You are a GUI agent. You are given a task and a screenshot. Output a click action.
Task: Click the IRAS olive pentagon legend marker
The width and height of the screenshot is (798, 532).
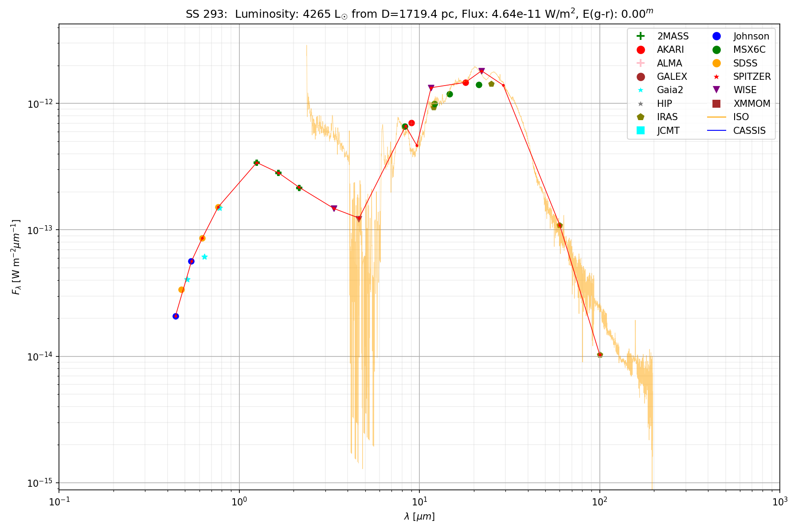[x=640, y=117]
